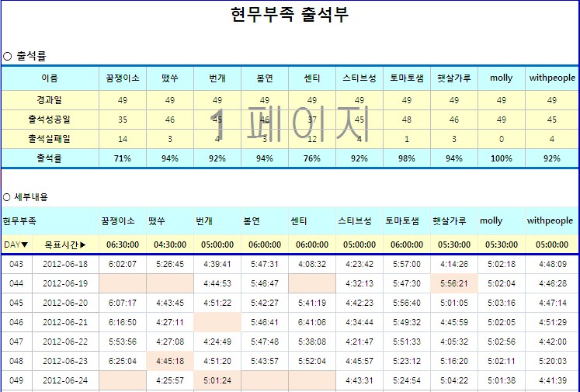
Task: Click 토마토샘's success days value 48
Action: click(x=407, y=120)
